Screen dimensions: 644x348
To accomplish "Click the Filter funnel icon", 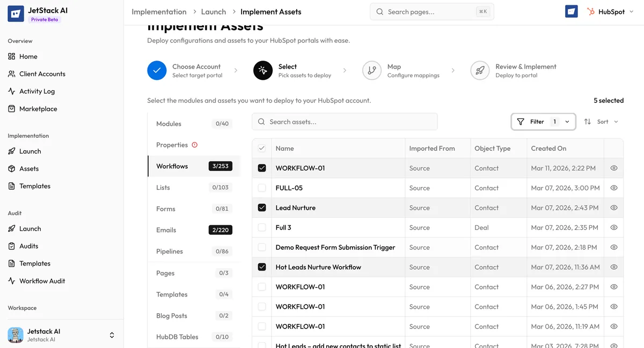I will click(521, 121).
